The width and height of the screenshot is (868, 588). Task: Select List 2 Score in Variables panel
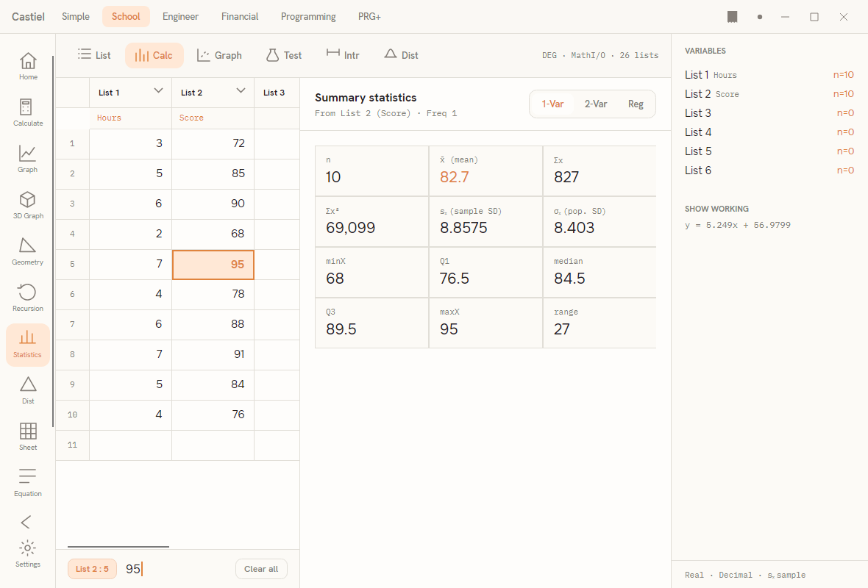(769, 94)
